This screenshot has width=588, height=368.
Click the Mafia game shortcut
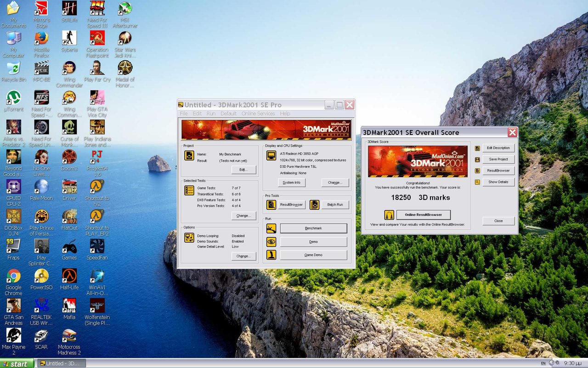69,308
